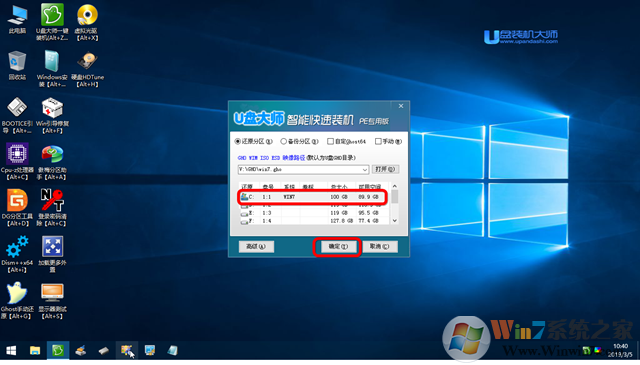Open the 回收站 recycle bin icon
The width and height of the screenshot is (640, 365).
click(x=17, y=65)
